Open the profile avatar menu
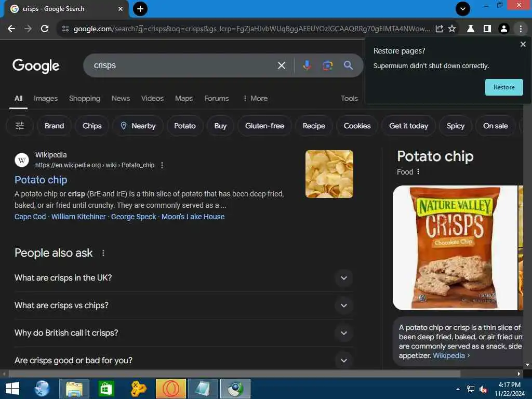The image size is (532, 399). (x=504, y=29)
